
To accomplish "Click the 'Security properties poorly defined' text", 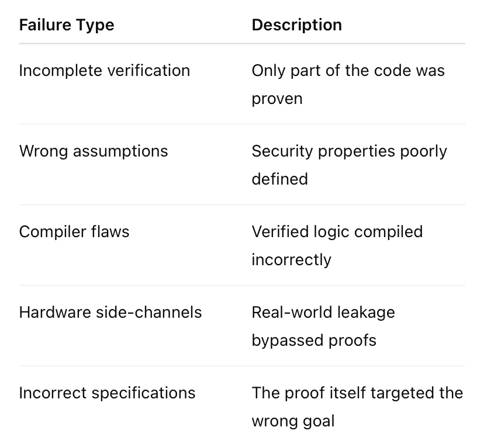I will click(x=350, y=165).
